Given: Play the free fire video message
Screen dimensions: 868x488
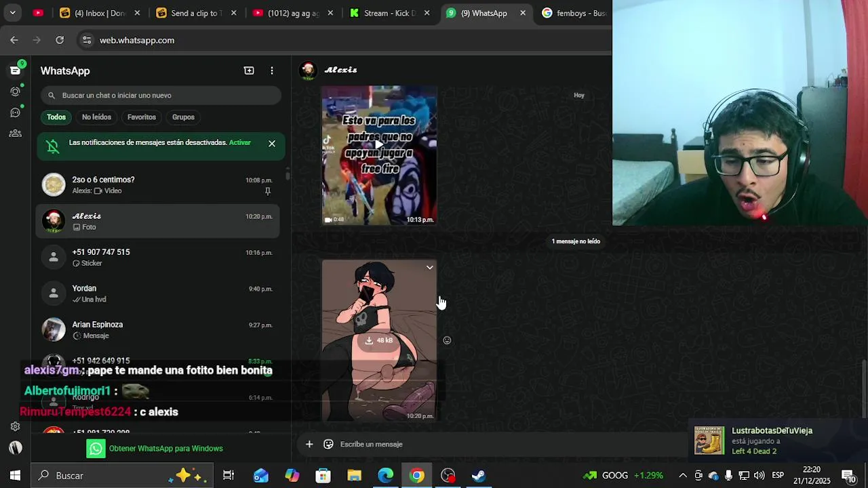Looking at the screenshot, I should click(x=379, y=144).
